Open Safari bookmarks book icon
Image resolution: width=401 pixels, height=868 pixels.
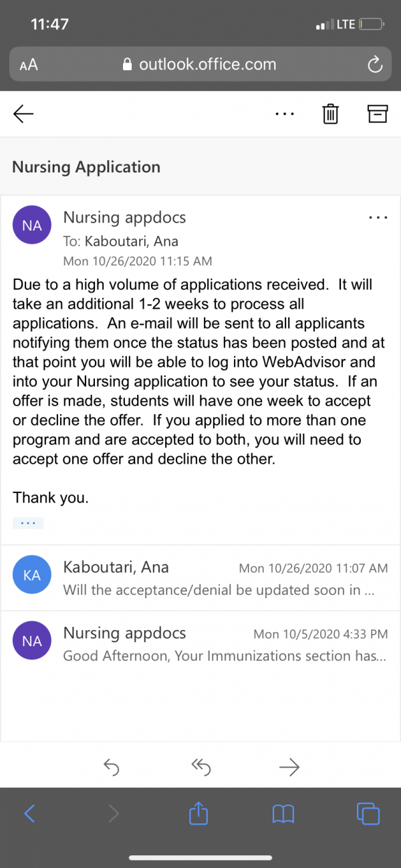pos(283,813)
